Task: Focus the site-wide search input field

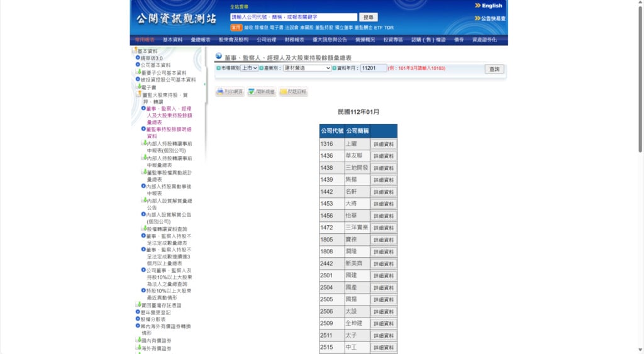Action: click(x=294, y=17)
